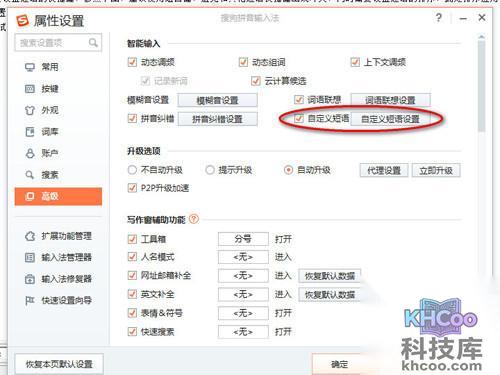
Task: Click the hotkey field for 快速搜索
Action: (x=243, y=332)
